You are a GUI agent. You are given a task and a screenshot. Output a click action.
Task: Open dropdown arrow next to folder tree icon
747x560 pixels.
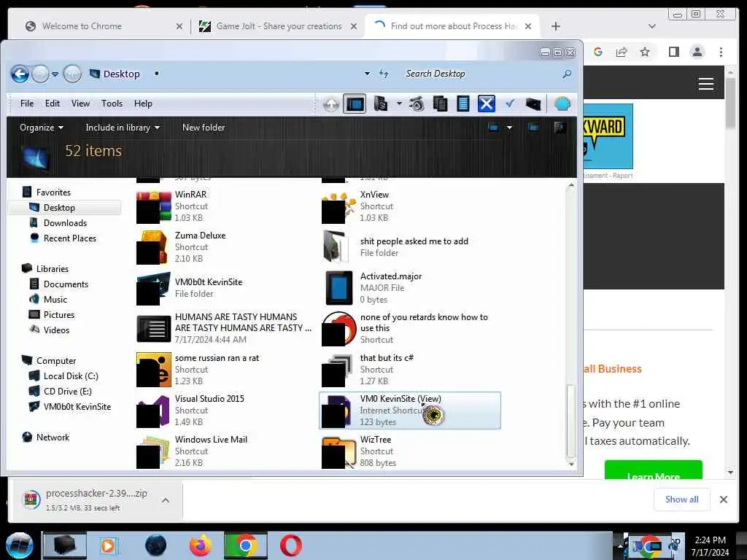[x=399, y=104]
